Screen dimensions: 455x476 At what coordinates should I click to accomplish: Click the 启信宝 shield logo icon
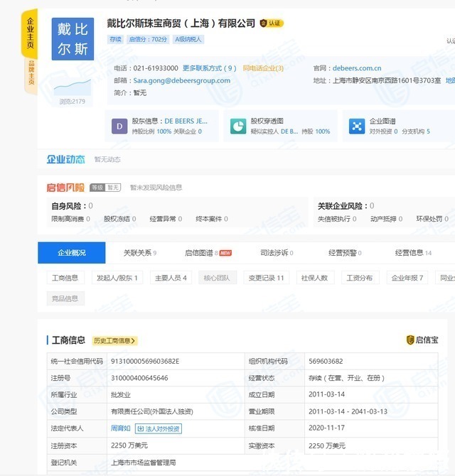pyautogui.click(x=410, y=340)
